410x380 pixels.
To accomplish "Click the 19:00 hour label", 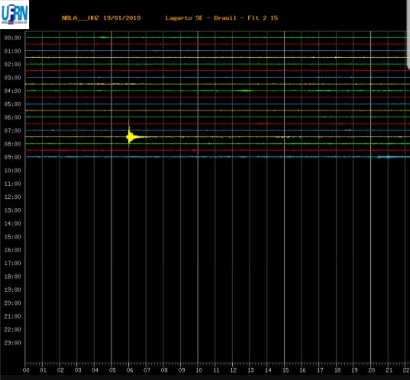I will [13, 290].
